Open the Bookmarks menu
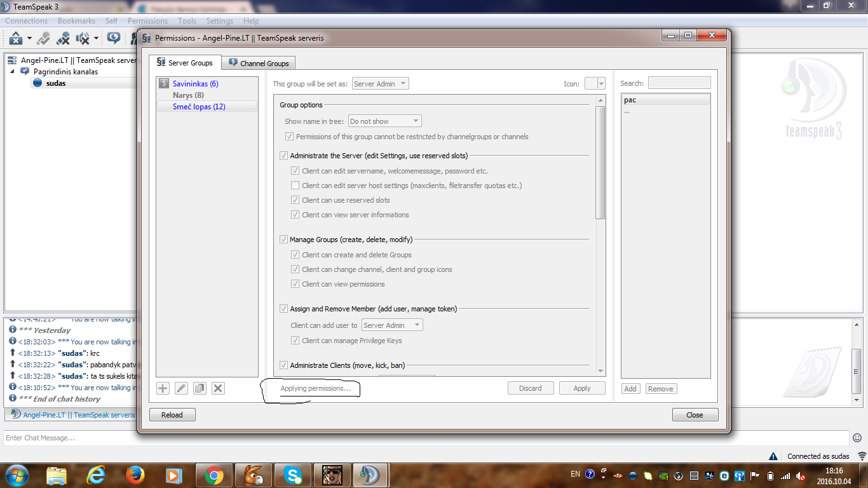Image resolution: width=868 pixels, height=488 pixels. (x=76, y=21)
